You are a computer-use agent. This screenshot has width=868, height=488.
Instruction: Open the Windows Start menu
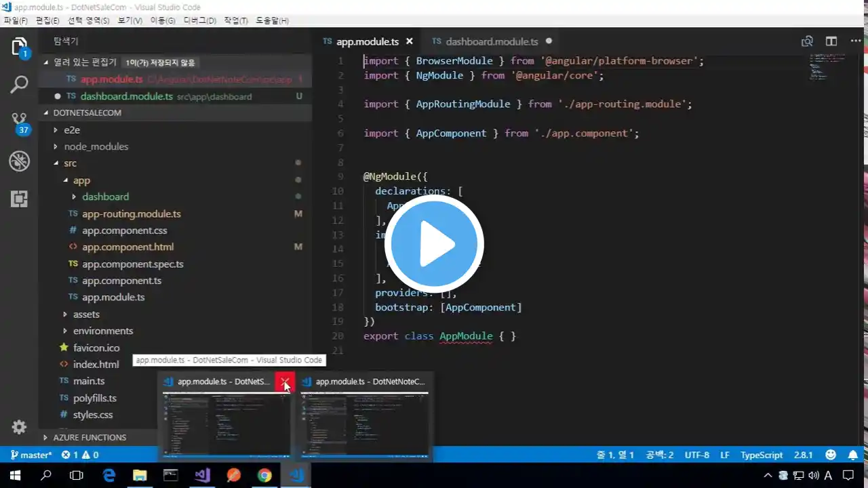coord(15,475)
